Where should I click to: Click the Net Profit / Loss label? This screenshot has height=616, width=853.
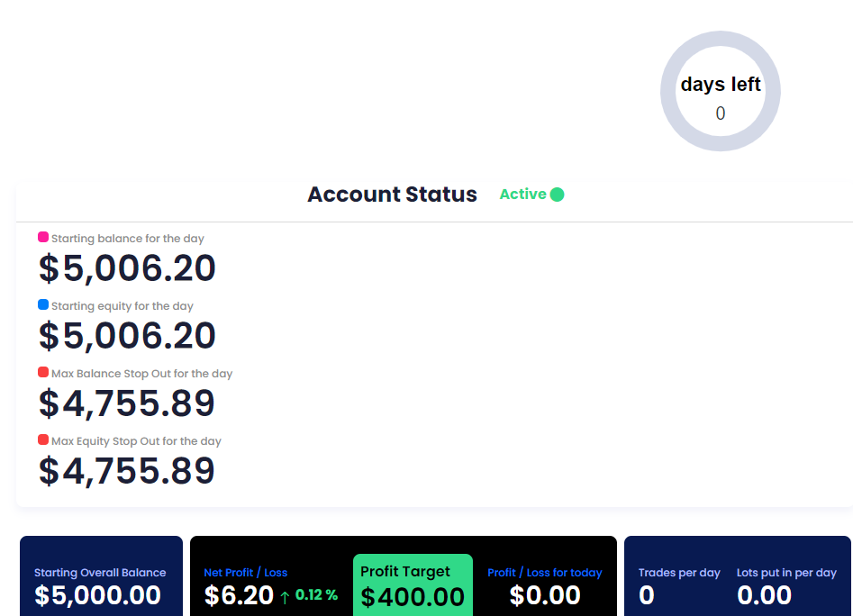coord(245,573)
